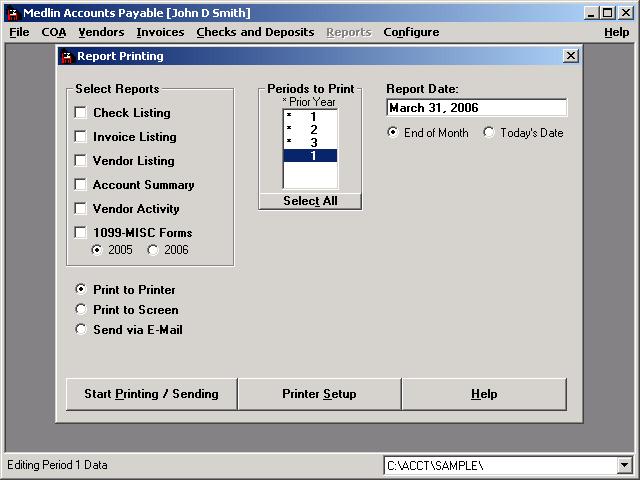The width and height of the screenshot is (640, 480).
Task: Tick the Invoice Listing checkbox
Action: [80, 137]
